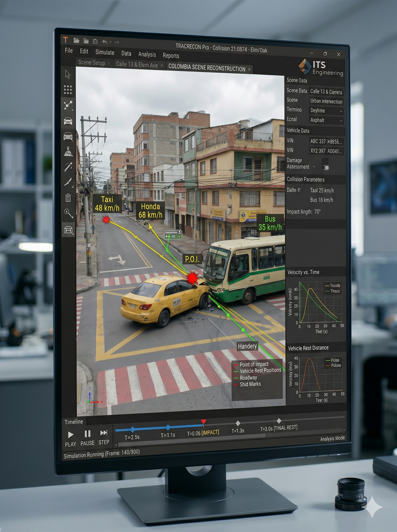Click the Bus 35 km/h label

[270, 223]
